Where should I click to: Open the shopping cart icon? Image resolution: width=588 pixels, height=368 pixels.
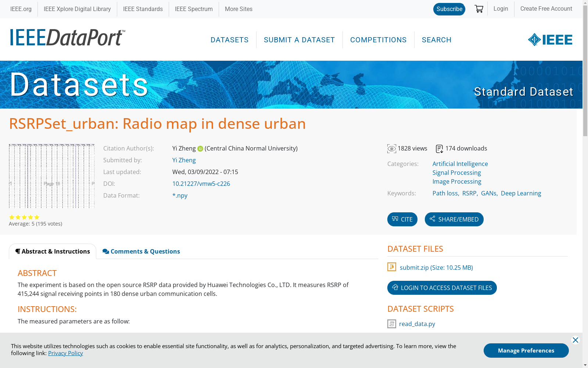click(479, 9)
